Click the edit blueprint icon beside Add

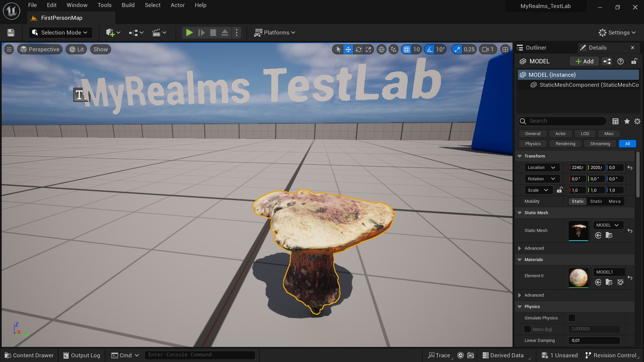607,61
